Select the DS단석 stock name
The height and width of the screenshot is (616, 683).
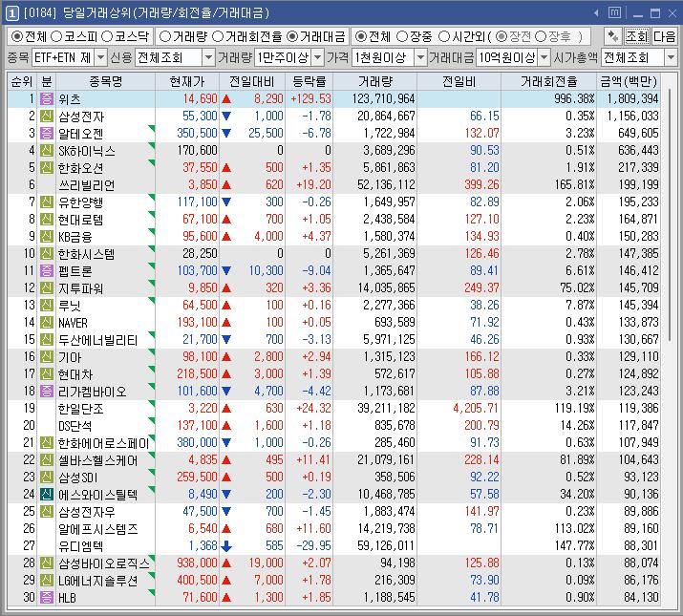75,426
